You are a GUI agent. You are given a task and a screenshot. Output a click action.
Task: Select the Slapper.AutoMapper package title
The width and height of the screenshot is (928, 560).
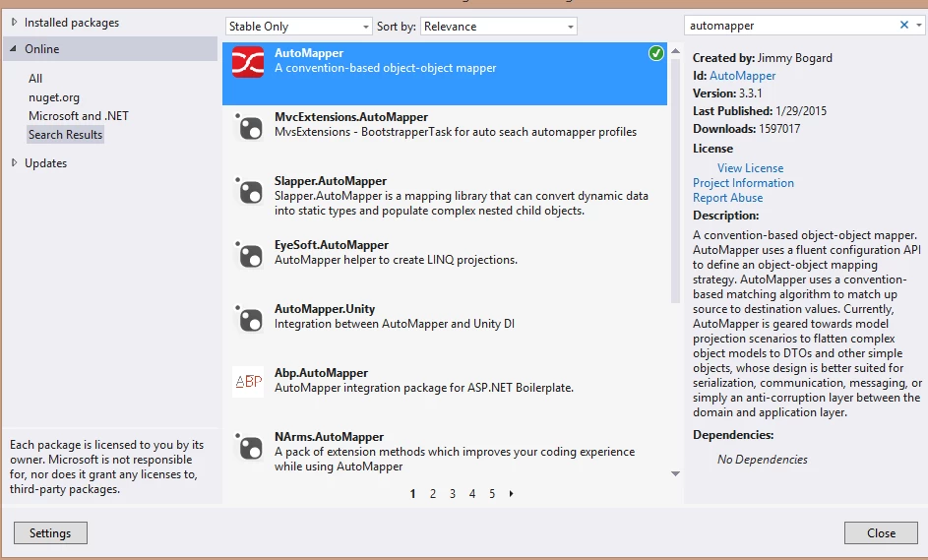(331, 180)
